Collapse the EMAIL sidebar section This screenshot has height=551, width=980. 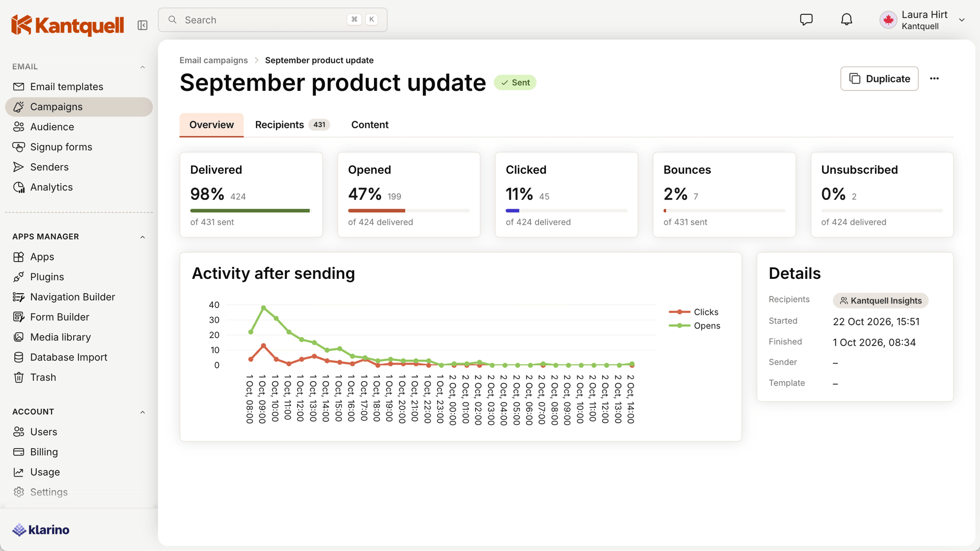(x=143, y=67)
